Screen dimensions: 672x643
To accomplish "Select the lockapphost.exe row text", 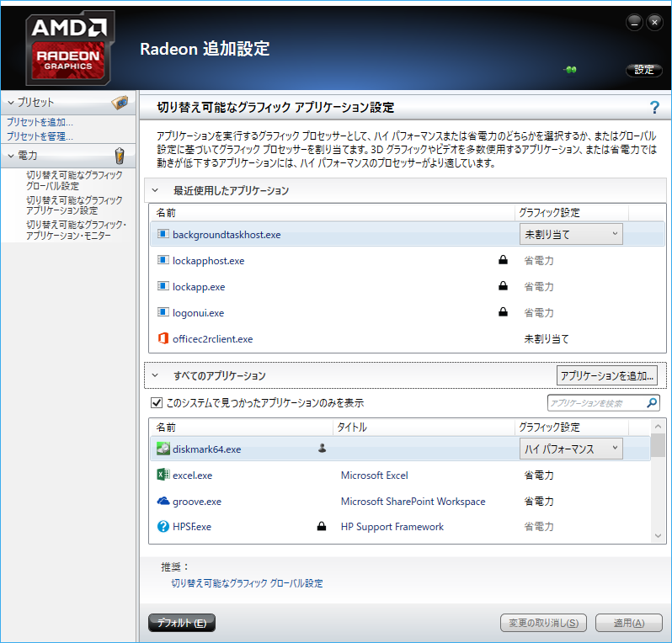I will pos(208,260).
